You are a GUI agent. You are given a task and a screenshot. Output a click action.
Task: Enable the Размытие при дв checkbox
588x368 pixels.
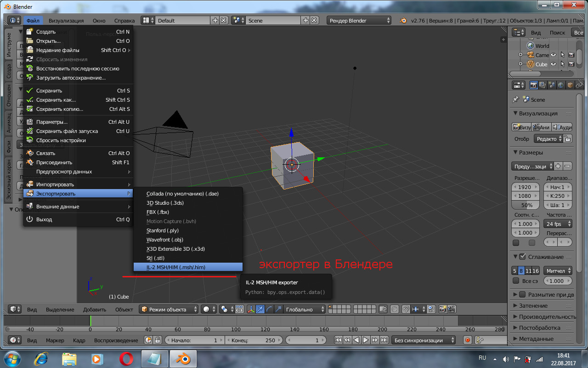click(523, 294)
